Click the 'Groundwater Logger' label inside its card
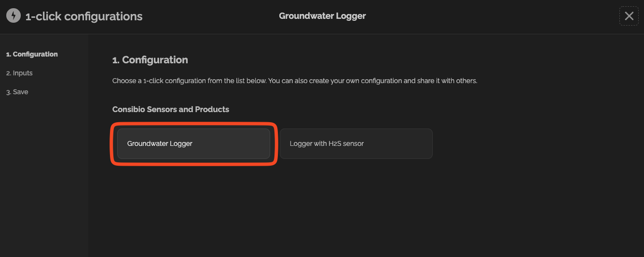The height and width of the screenshot is (257, 644). (x=160, y=143)
